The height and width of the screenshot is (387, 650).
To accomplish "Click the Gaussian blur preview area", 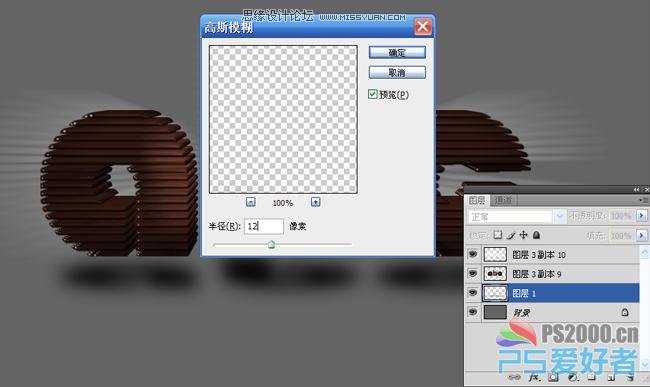I will pos(283,119).
